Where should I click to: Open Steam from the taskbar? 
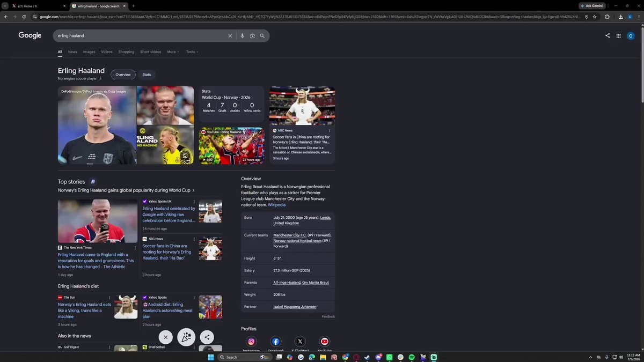[367, 357]
